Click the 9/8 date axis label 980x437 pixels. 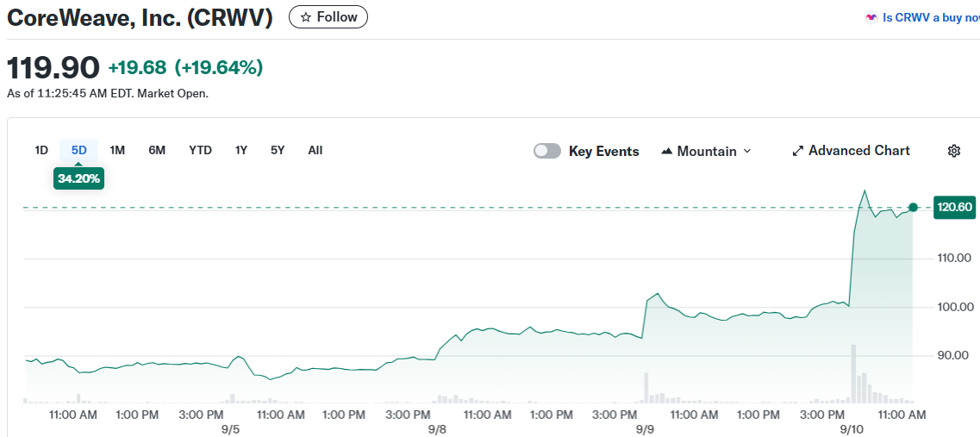point(438,429)
